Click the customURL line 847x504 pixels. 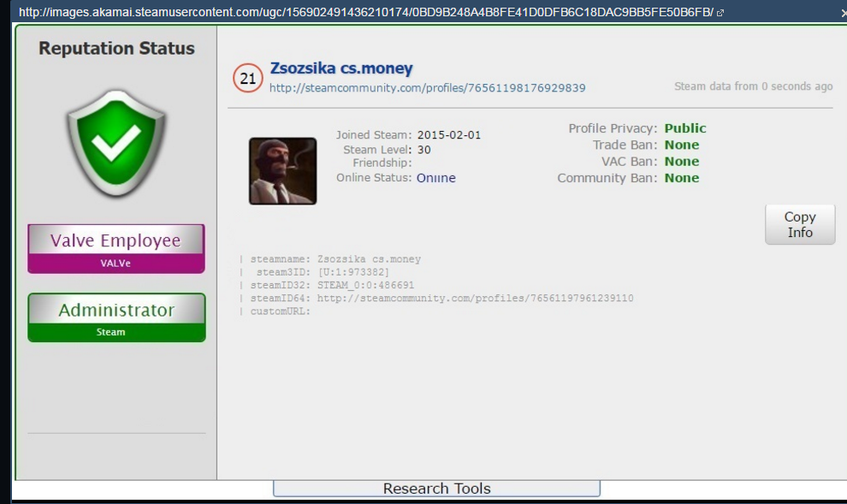tap(280, 311)
